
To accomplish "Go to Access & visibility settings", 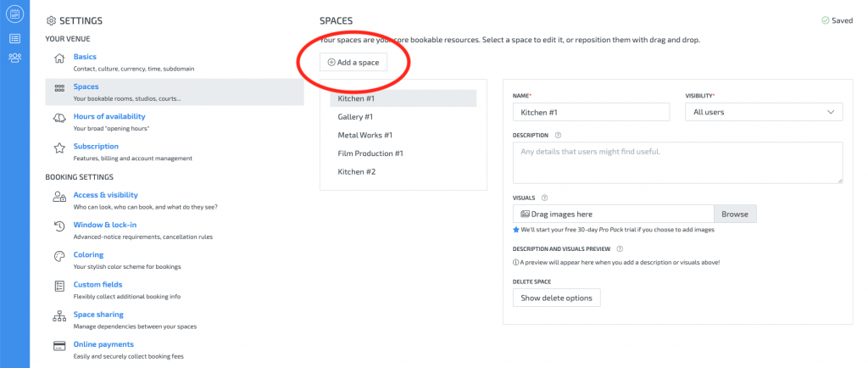I will click(105, 195).
